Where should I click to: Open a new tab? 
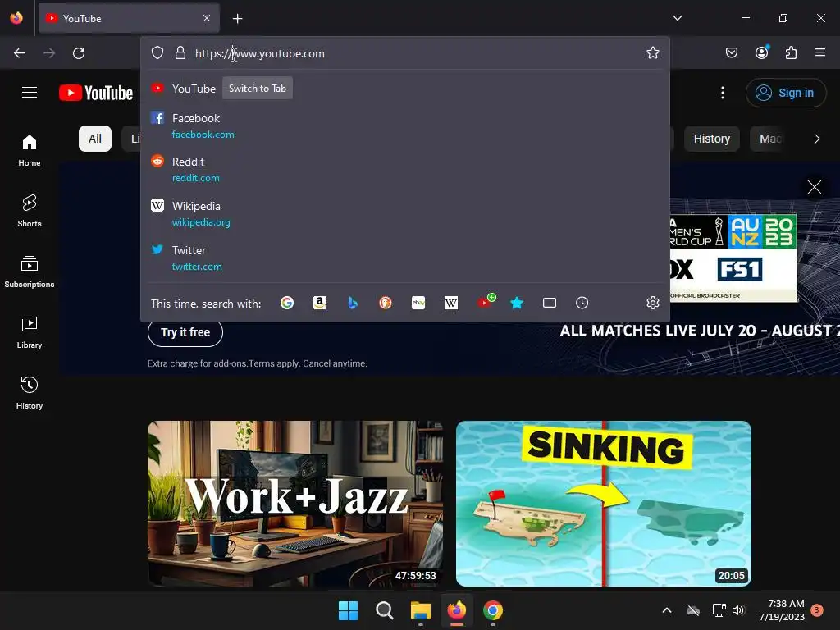(237, 19)
